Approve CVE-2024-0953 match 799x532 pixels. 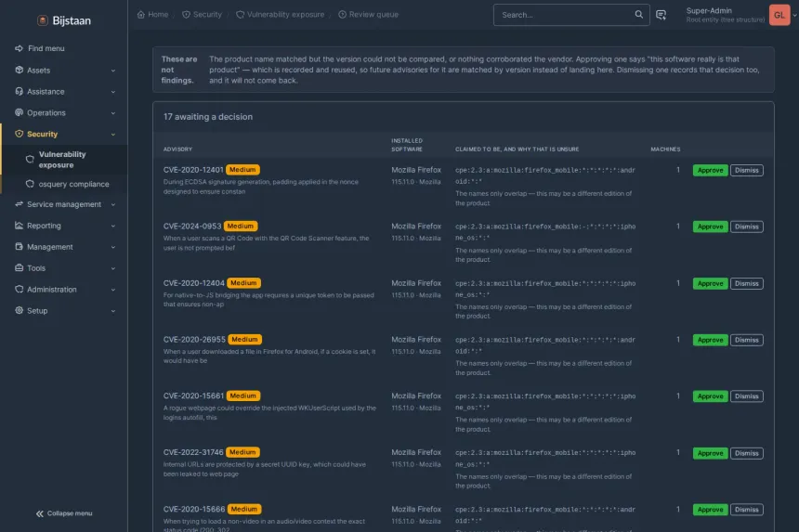click(711, 227)
